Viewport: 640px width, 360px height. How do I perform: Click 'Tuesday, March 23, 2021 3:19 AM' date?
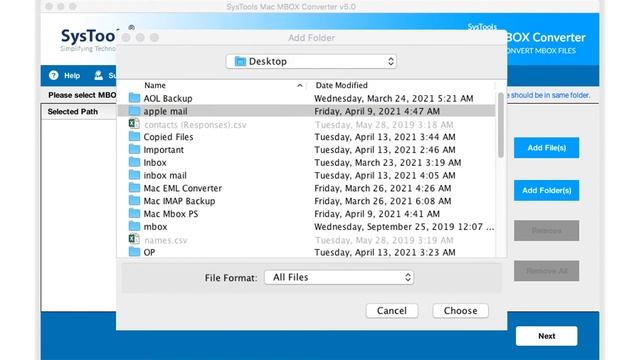[387, 162]
